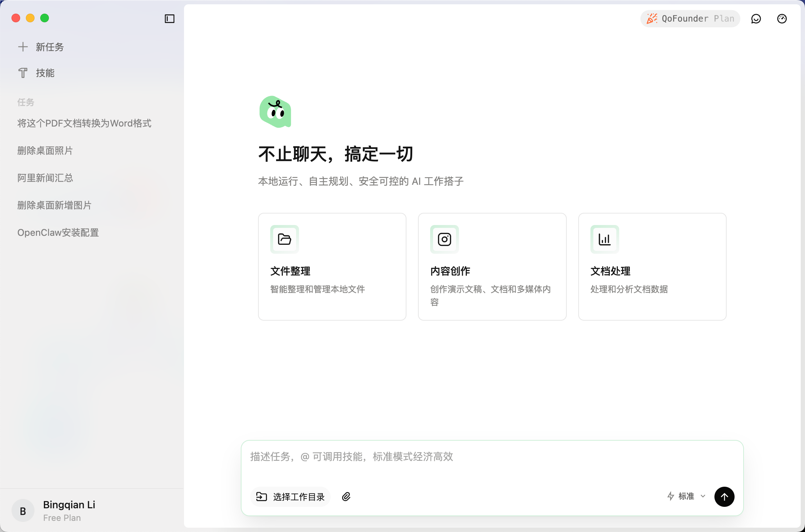Screen dimensions: 805x532
Task: Click the headline 不止聊天,搞定一切
Action: (336, 154)
